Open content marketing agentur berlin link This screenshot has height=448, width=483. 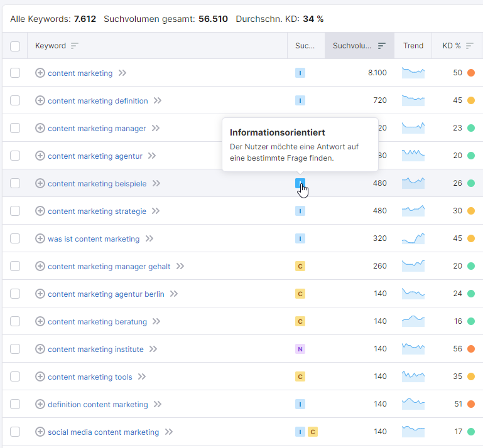click(106, 294)
